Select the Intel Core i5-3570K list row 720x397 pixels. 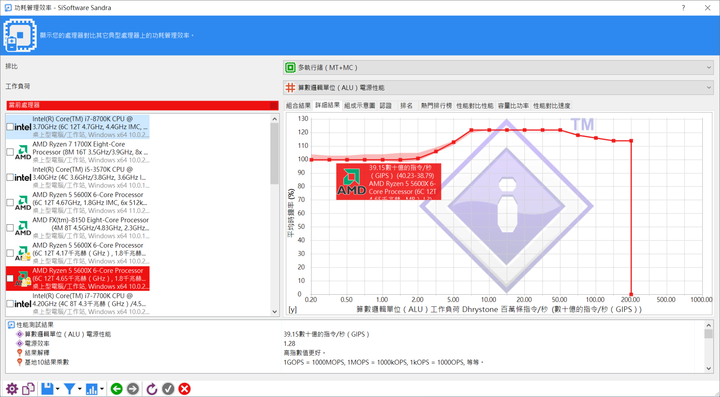pos(78,177)
